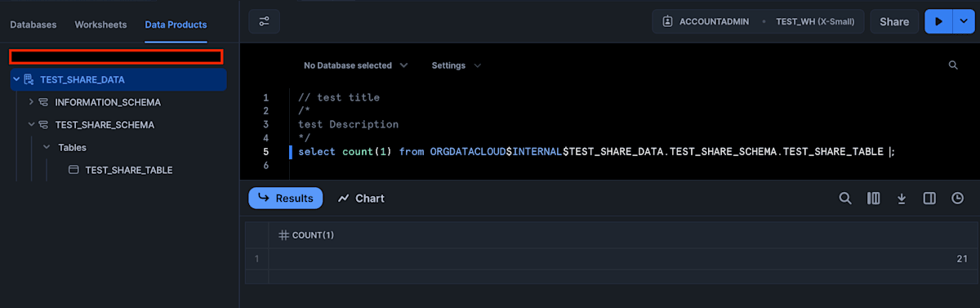Search results using the magnifier icon
The width and height of the screenshot is (980, 308).
point(845,198)
